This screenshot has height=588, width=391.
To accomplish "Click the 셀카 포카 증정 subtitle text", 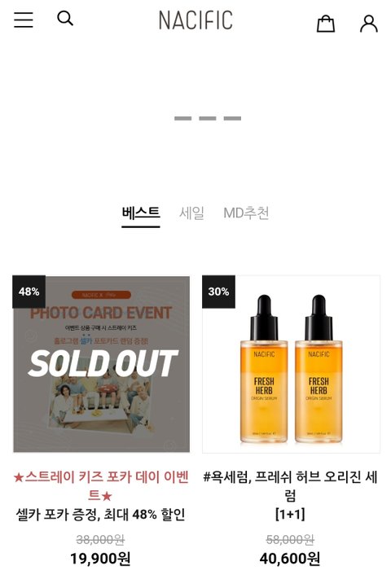I will tap(58, 515).
